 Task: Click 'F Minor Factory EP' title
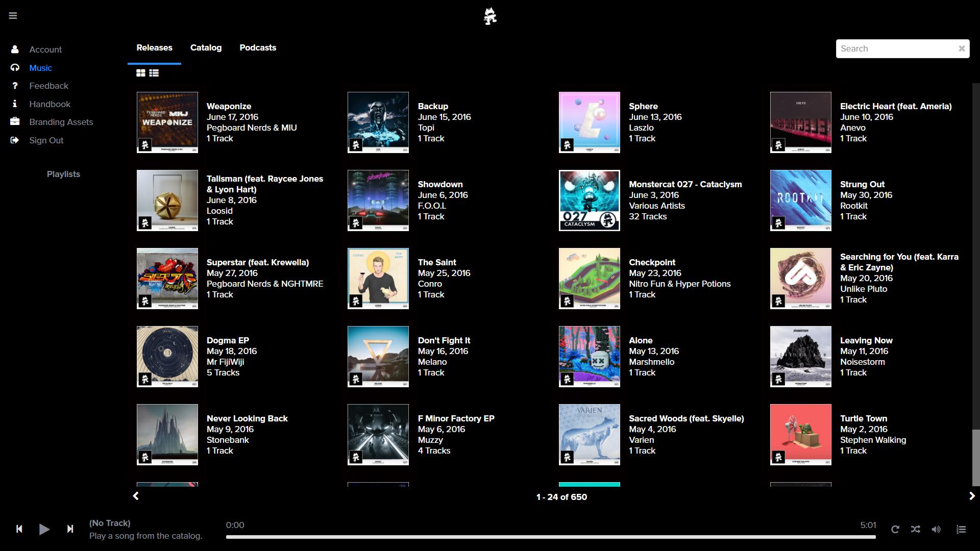coord(456,418)
